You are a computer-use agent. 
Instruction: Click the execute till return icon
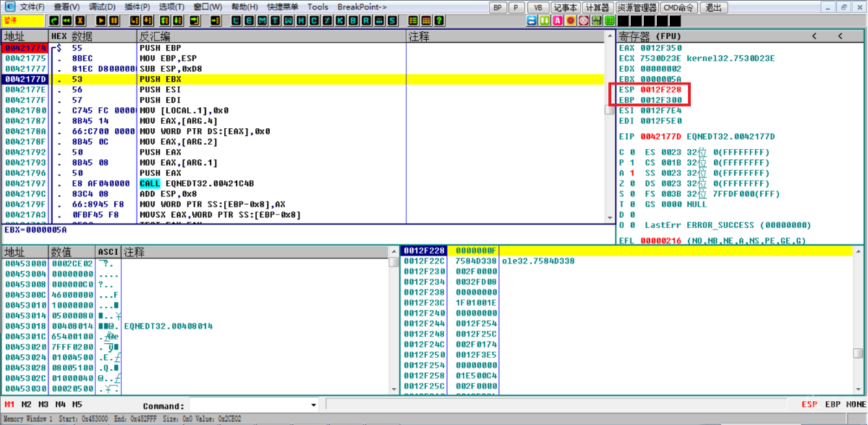point(195,20)
